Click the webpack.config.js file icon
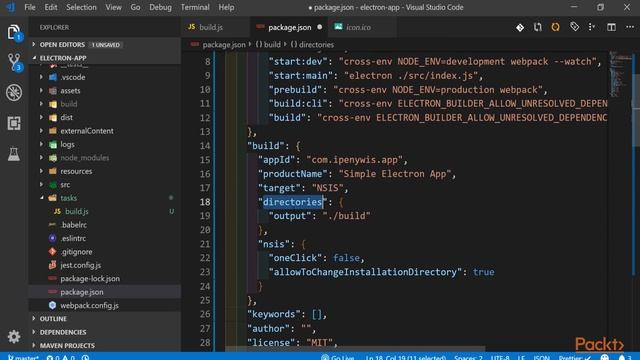Screen dimensions: 640x360 coord(52,305)
